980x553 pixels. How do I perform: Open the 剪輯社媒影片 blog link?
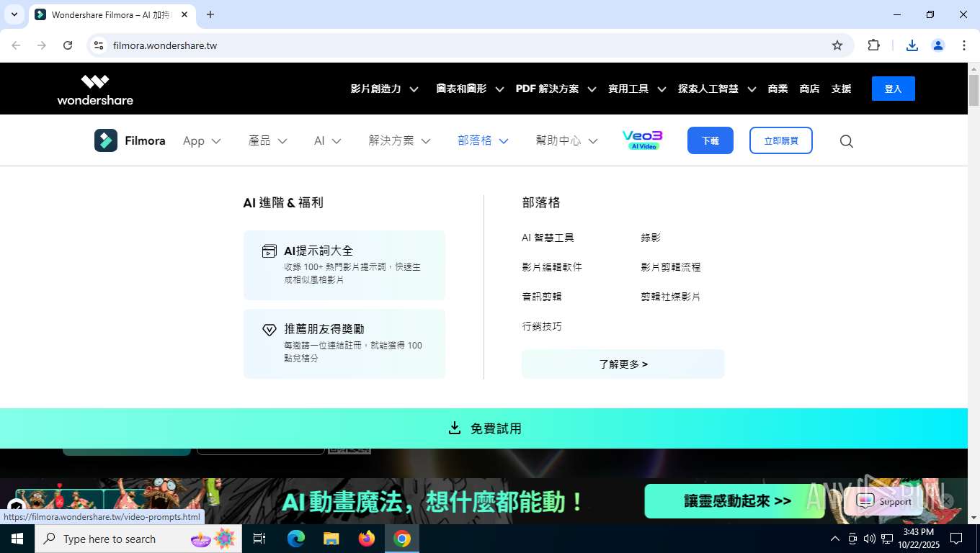coord(671,297)
